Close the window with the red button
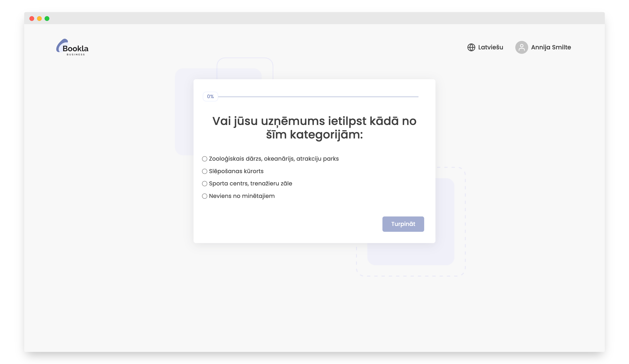The height and width of the screenshot is (364, 629). (x=32, y=19)
